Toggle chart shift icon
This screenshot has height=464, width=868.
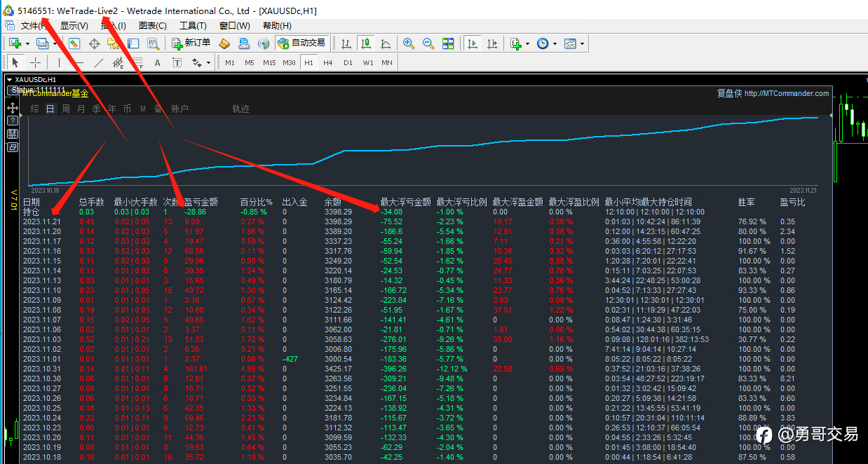coord(492,43)
